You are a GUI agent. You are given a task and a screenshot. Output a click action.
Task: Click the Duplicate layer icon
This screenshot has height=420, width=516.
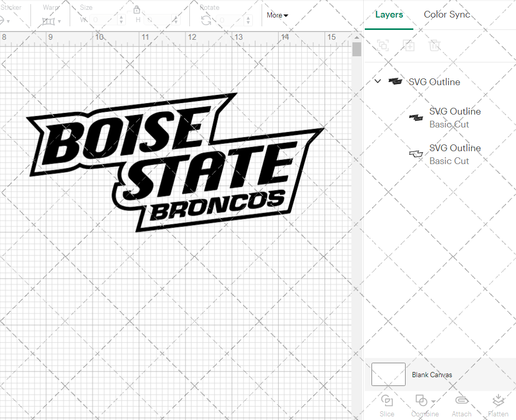pyautogui.click(x=409, y=45)
